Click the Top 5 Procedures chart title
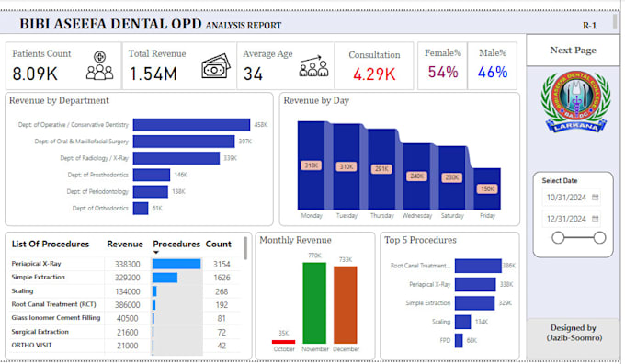Image resolution: width=625 pixels, height=364 pixels. pyautogui.click(x=420, y=240)
